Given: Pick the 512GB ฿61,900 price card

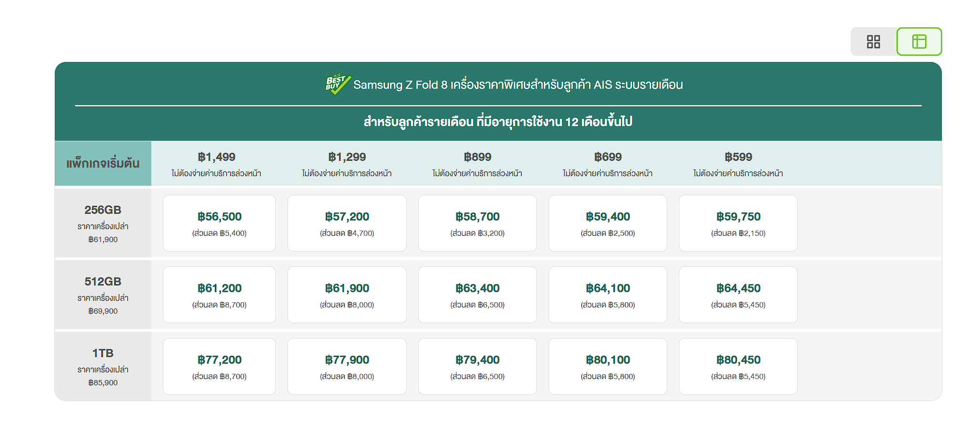Looking at the screenshot, I should tap(347, 295).
